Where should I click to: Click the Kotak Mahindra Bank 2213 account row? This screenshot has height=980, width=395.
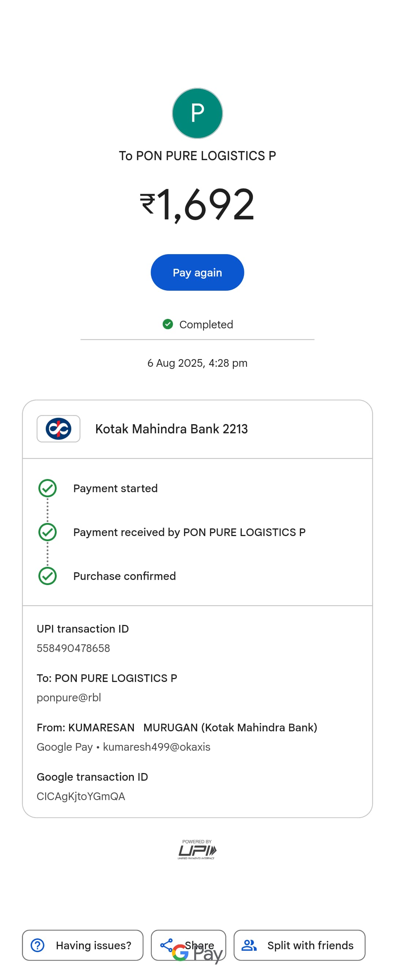point(197,429)
